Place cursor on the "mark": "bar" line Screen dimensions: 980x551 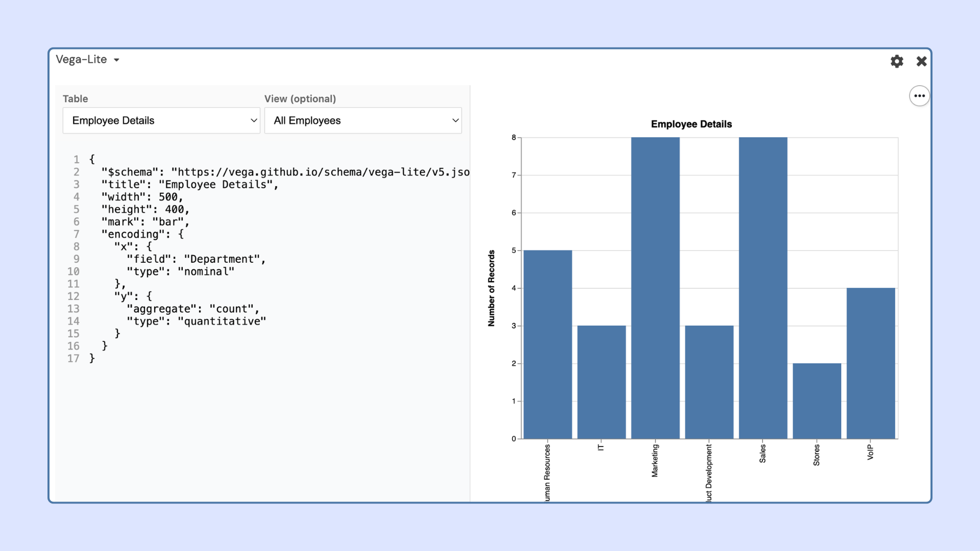(x=145, y=222)
